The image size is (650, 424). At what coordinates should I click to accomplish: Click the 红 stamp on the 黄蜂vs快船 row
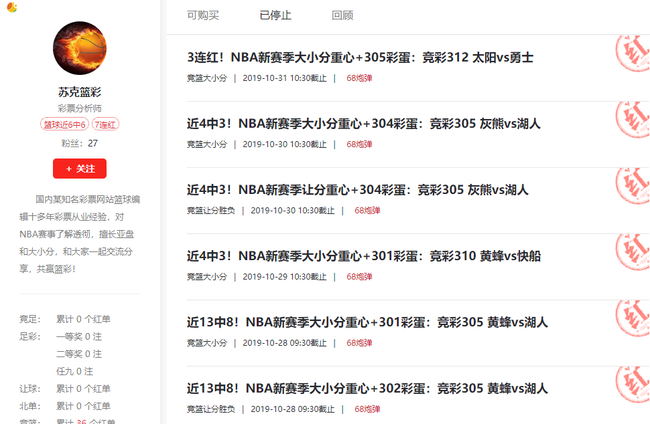pyautogui.click(x=633, y=252)
